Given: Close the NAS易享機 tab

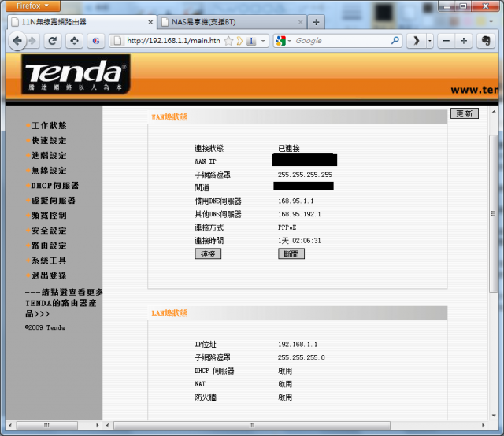Looking at the screenshot, I should [300, 22].
